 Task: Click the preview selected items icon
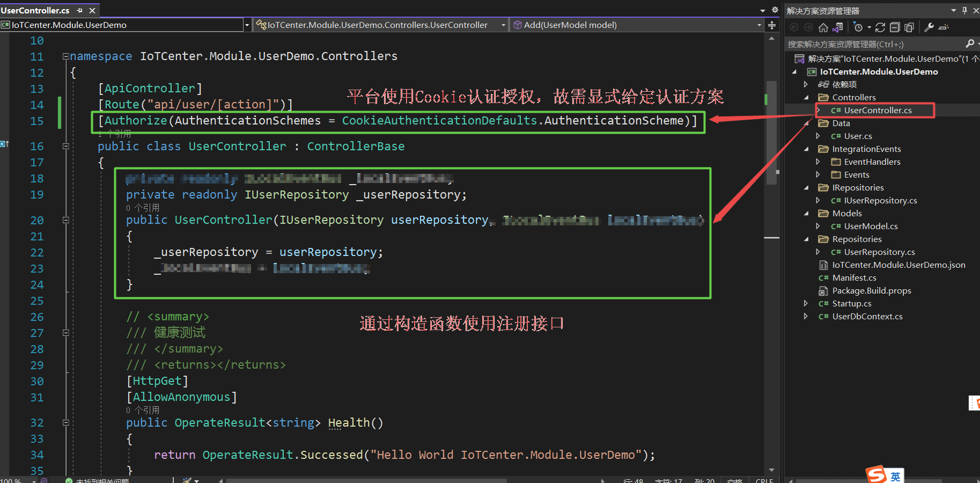[x=944, y=27]
